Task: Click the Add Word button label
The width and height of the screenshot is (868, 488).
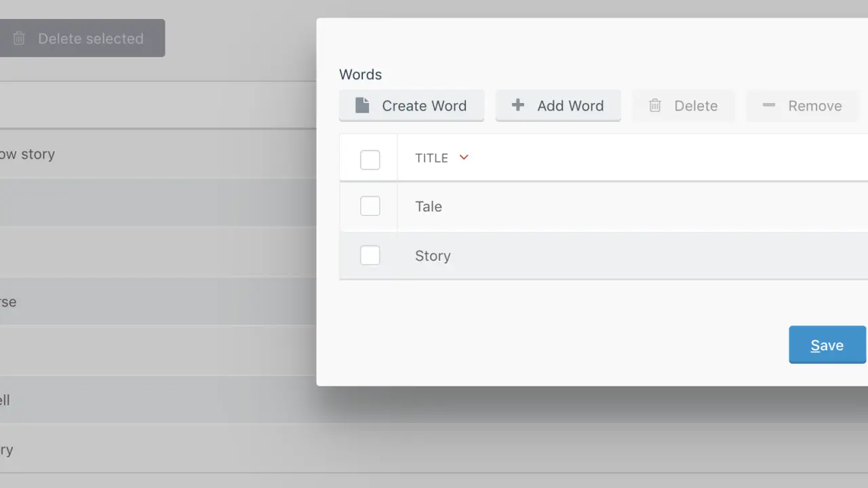Action: coord(570,106)
